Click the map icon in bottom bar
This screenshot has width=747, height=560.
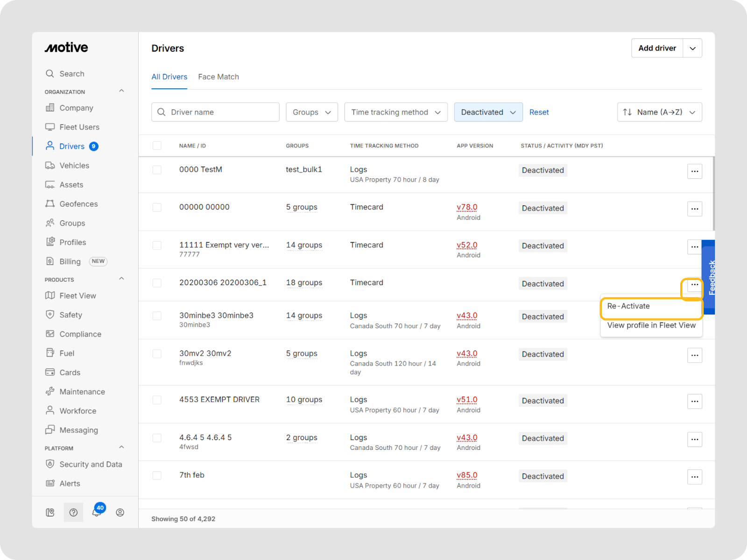50,512
